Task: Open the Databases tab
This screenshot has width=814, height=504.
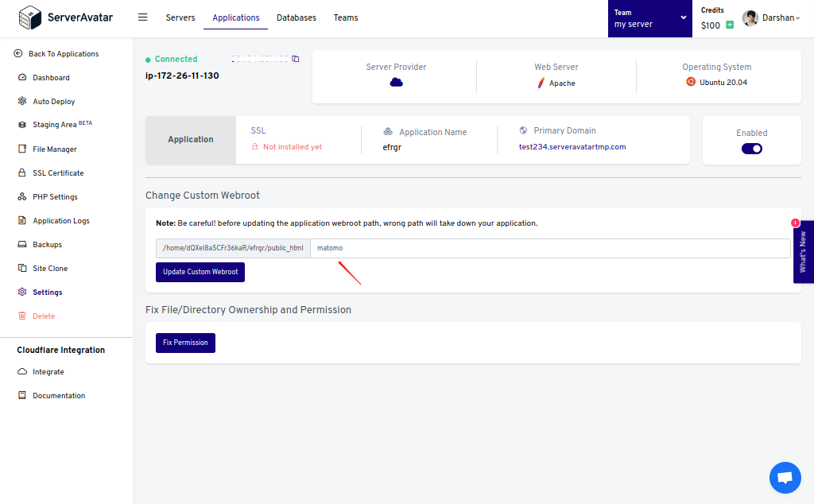Action: (297, 17)
